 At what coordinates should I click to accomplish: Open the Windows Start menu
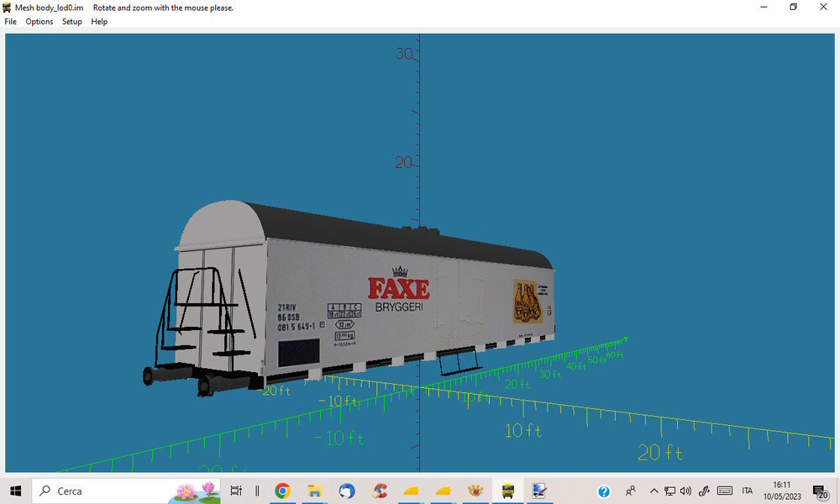click(x=15, y=491)
